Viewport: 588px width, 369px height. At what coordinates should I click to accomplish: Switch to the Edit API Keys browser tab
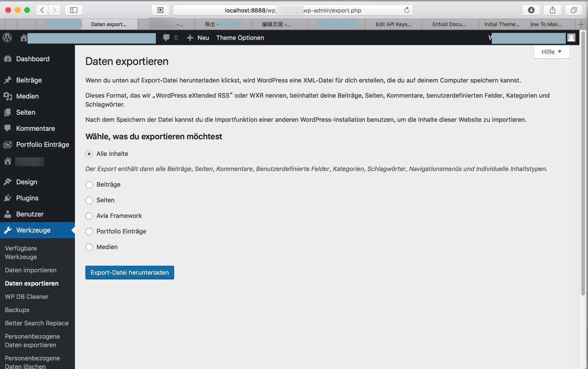(x=393, y=24)
